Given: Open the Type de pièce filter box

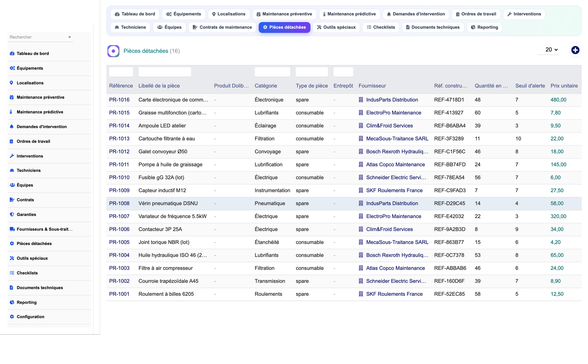Looking at the screenshot, I should coord(312,72).
